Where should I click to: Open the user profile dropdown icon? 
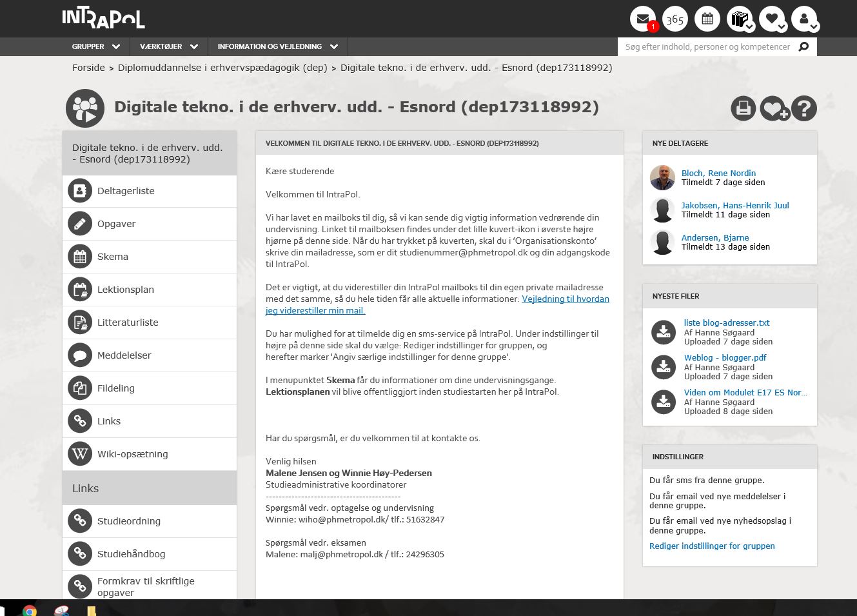[x=805, y=19]
